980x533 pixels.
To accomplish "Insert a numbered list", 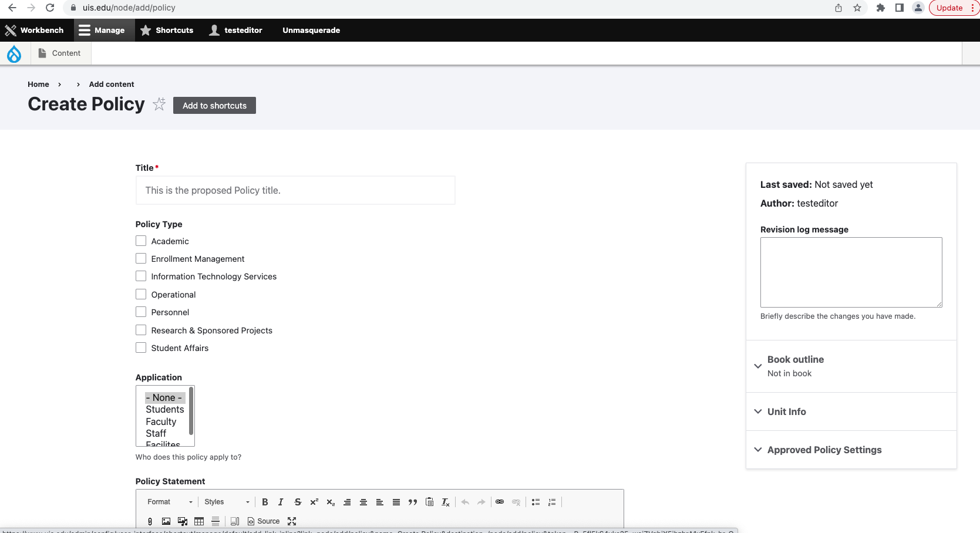I will (x=552, y=502).
